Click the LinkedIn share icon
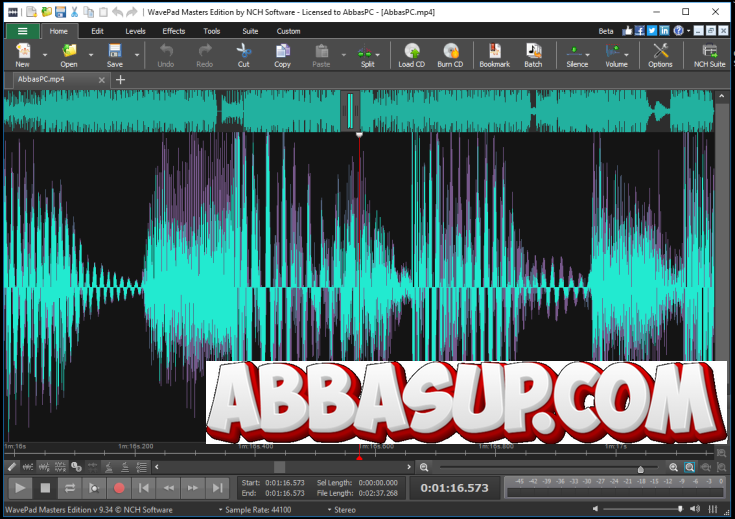 pos(664,31)
